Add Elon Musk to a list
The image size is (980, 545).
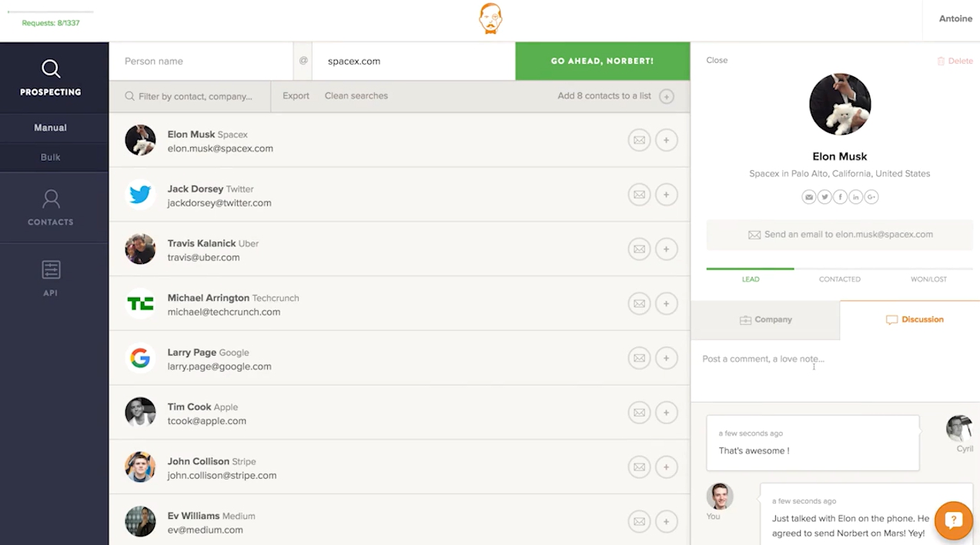tap(667, 141)
